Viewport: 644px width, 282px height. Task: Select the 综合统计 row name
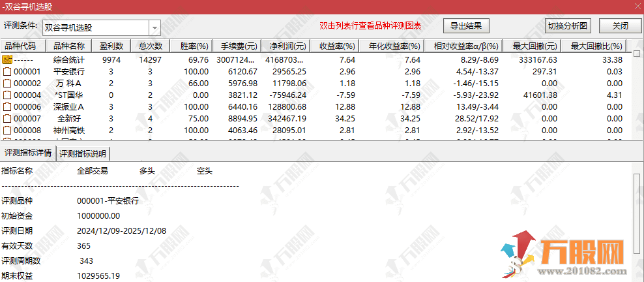click(x=69, y=60)
